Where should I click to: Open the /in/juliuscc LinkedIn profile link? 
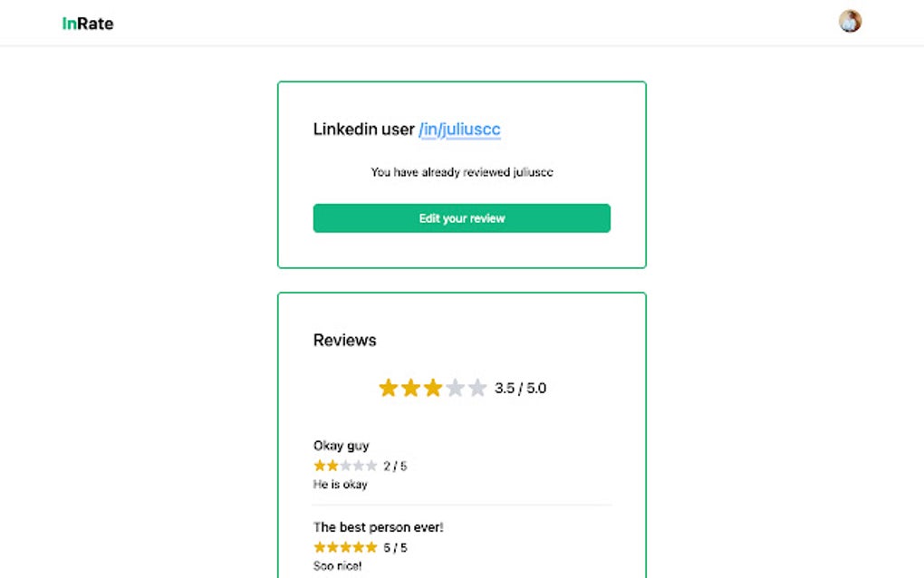(x=458, y=130)
